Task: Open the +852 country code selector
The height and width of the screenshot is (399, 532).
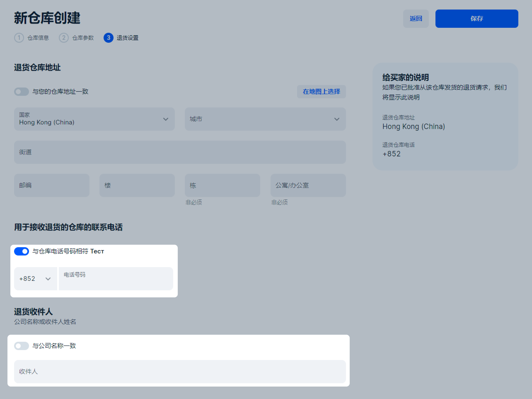Action: (x=35, y=279)
